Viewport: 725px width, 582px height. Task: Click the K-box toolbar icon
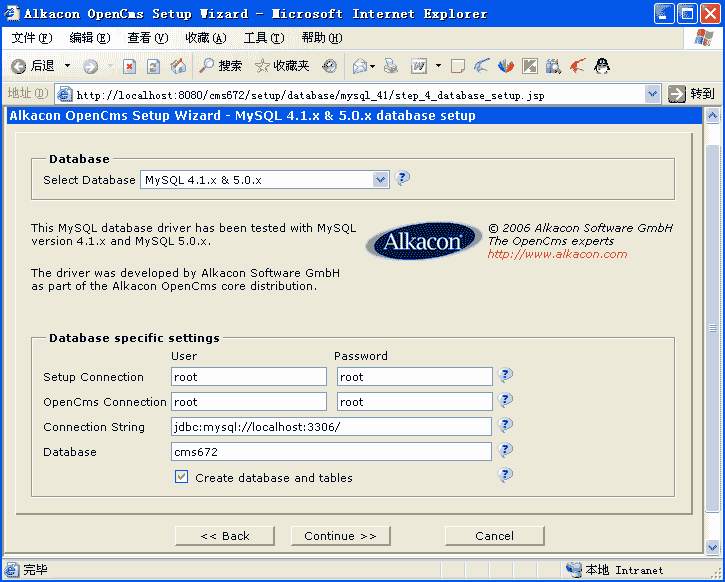click(530, 67)
